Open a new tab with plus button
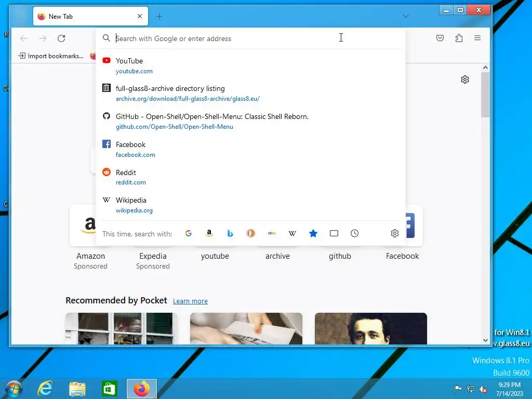Image resolution: width=532 pixels, height=399 pixels. tap(159, 16)
